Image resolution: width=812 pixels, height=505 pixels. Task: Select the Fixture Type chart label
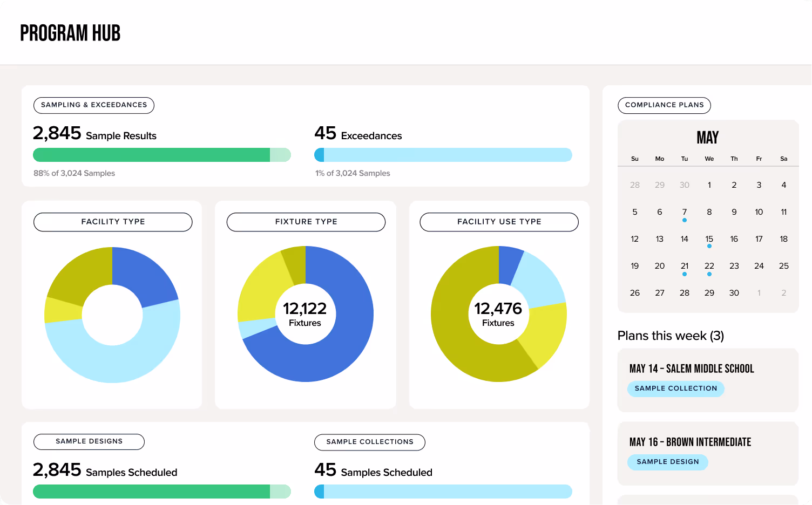(x=306, y=222)
